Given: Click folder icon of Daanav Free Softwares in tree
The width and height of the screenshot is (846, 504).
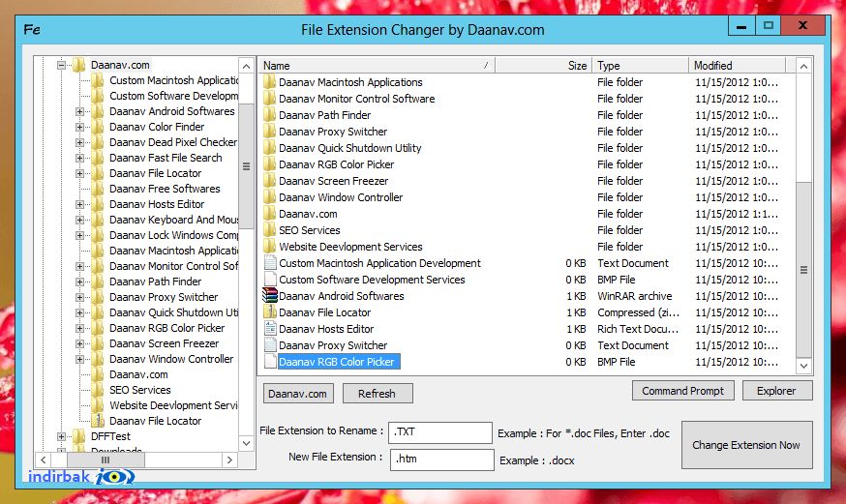Looking at the screenshot, I should (98, 189).
